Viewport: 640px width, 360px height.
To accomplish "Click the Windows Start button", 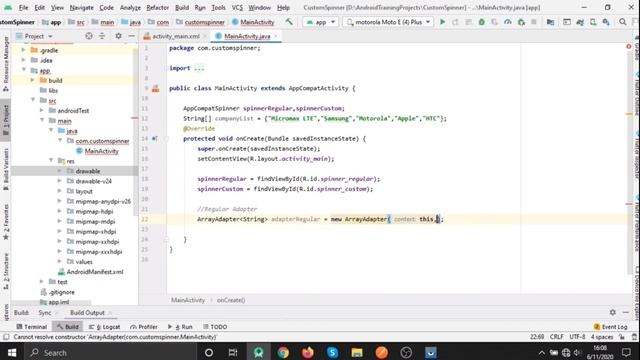I will pyautogui.click(x=12, y=352).
